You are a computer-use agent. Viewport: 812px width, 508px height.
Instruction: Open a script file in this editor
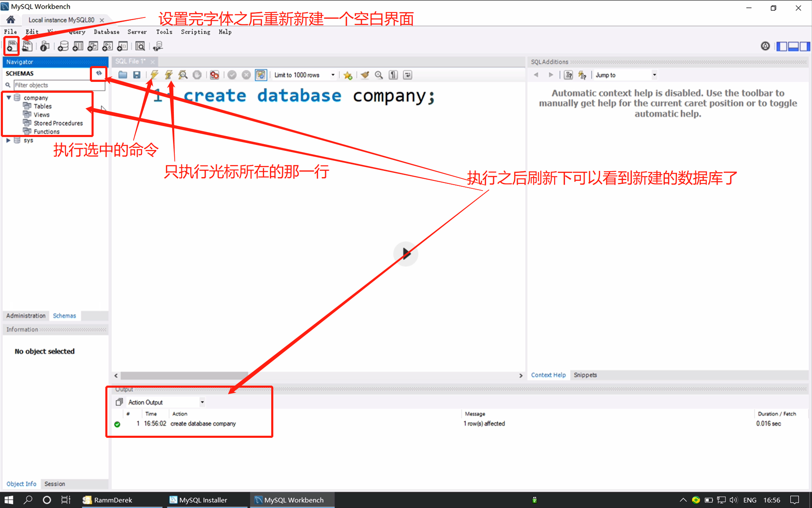[122, 75]
